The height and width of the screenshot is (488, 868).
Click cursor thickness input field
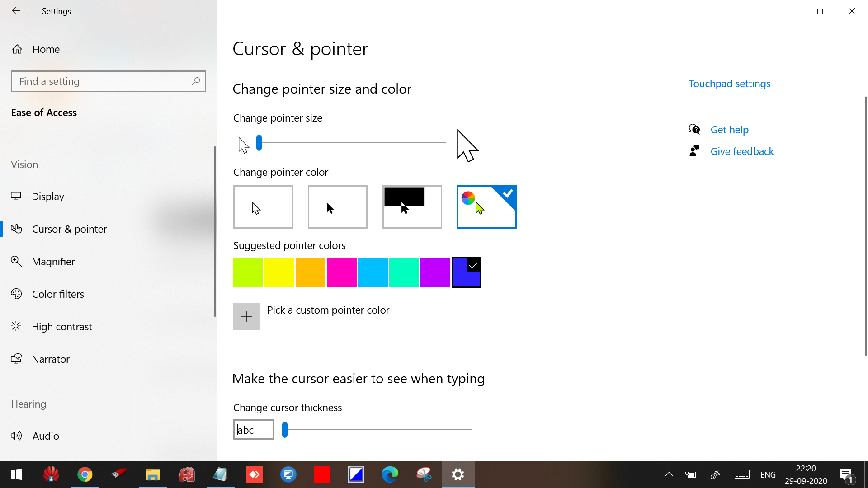[x=253, y=430]
